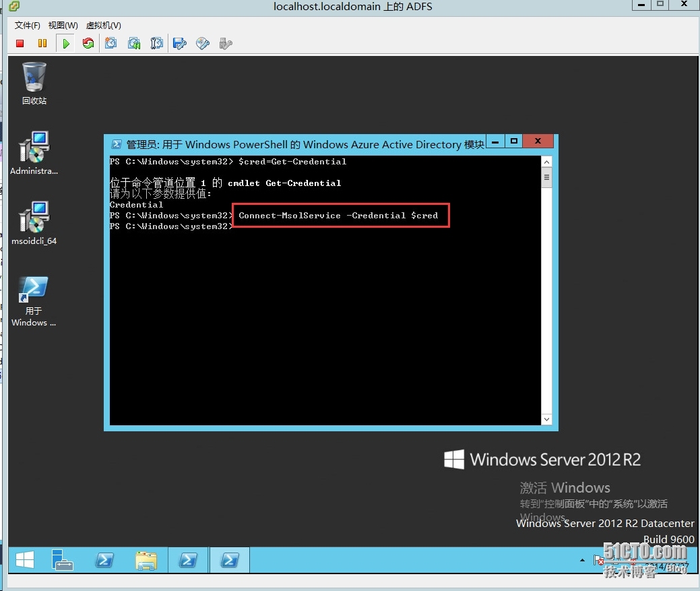Select the 回收站 desktop icon
The image size is (700, 591).
pos(34,84)
